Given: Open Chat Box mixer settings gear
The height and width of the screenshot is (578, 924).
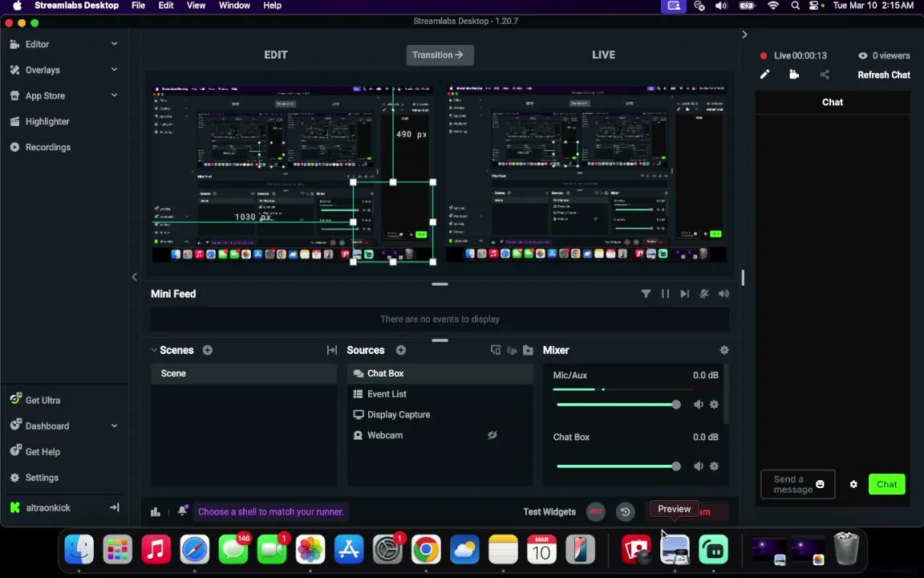Looking at the screenshot, I should [x=714, y=466].
